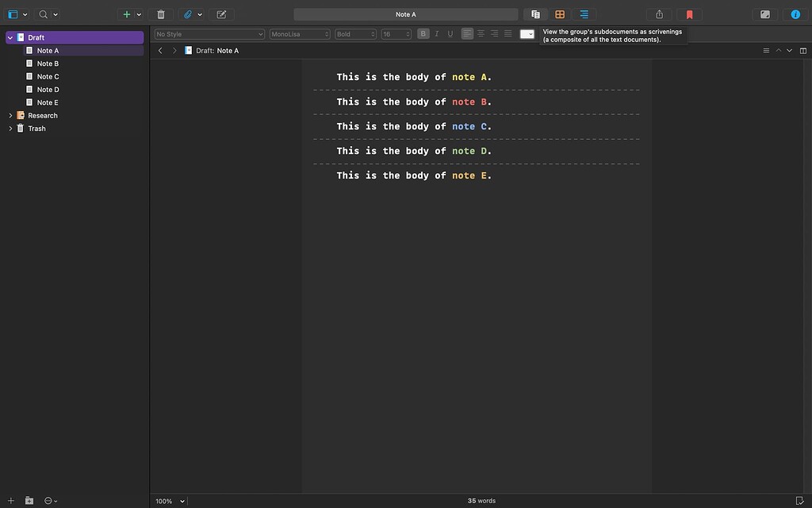This screenshot has height=508, width=812.
Task: Expand the Research folder
Action: tap(10, 115)
